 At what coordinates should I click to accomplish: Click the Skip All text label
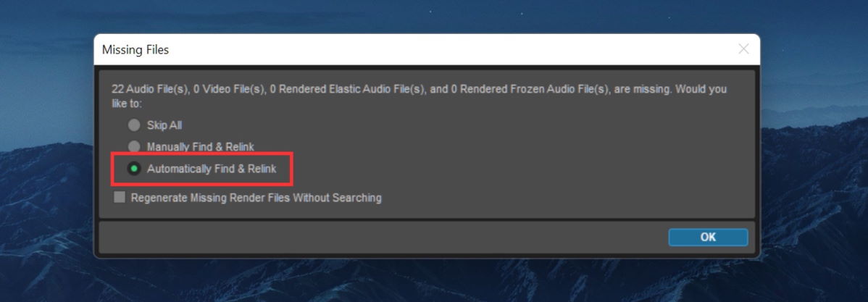(164, 125)
